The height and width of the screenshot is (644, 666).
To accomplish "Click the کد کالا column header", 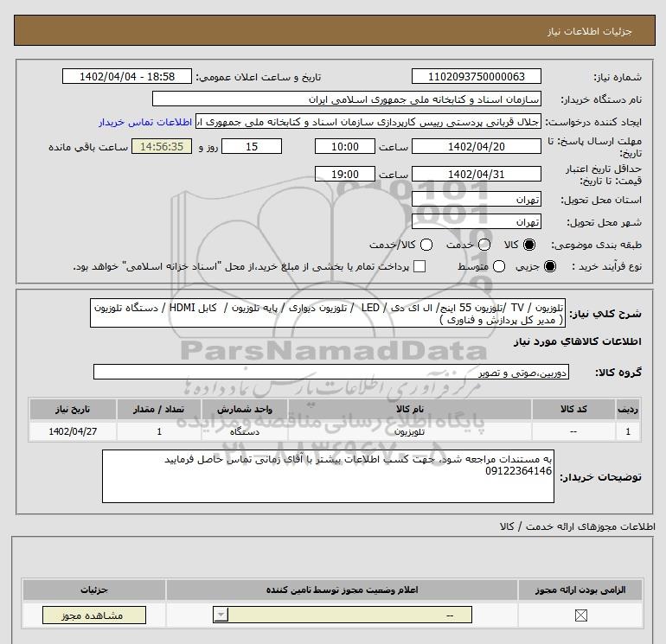I will 573,409.
